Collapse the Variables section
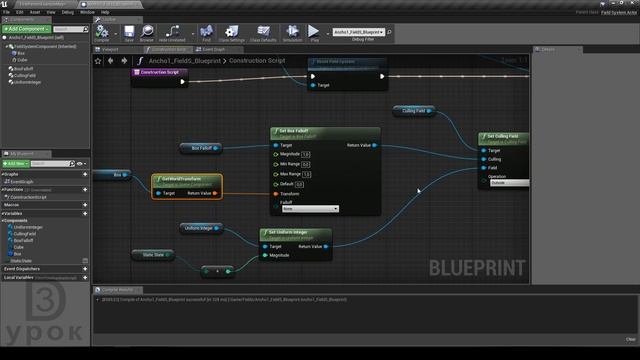Screen dimensions: 640x360 [x=2, y=213]
